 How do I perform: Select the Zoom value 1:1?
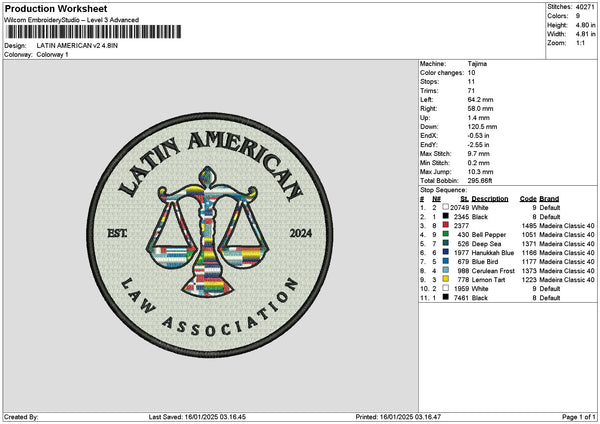pos(580,43)
